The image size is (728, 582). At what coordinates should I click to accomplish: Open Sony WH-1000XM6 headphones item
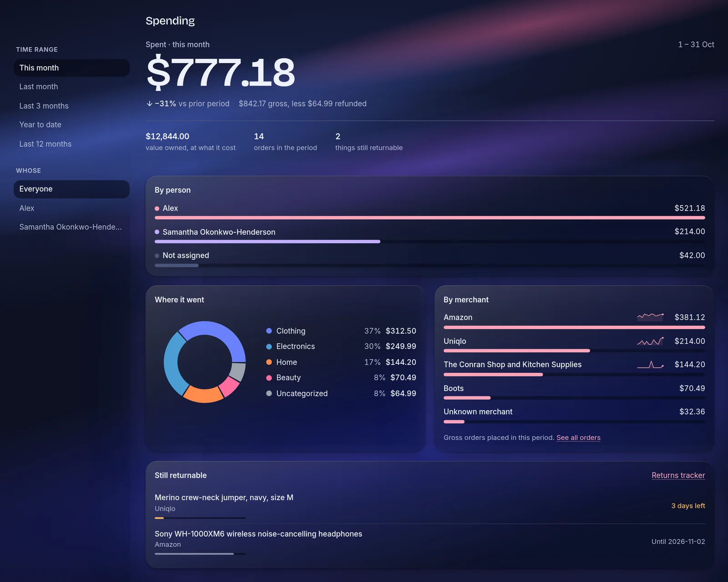pyautogui.click(x=258, y=534)
